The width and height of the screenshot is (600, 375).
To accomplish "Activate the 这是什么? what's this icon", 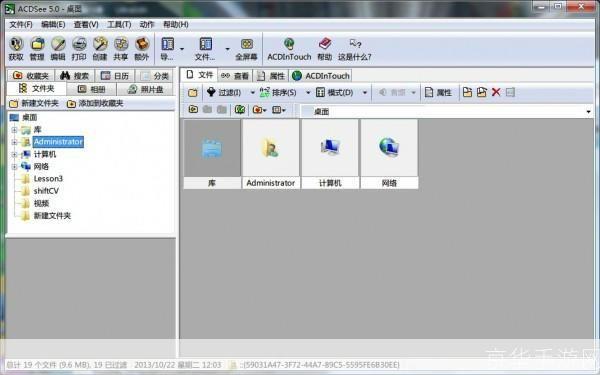I will tap(355, 49).
